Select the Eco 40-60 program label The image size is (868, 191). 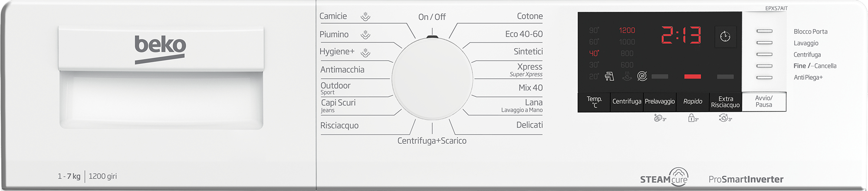click(x=524, y=34)
